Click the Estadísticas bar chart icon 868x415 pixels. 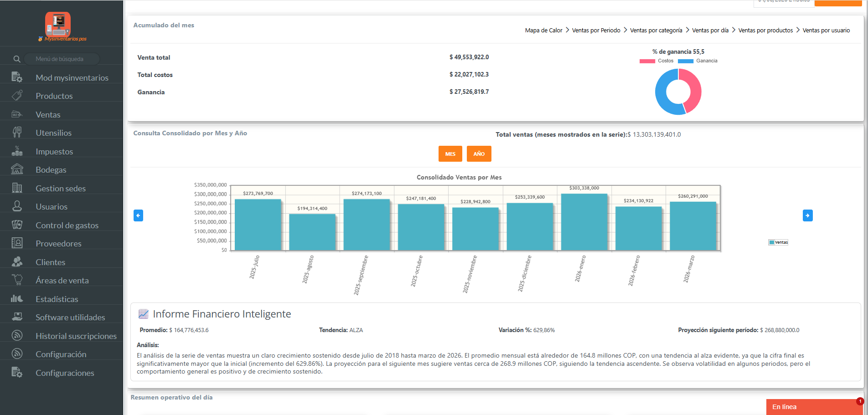click(x=17, y=299)
